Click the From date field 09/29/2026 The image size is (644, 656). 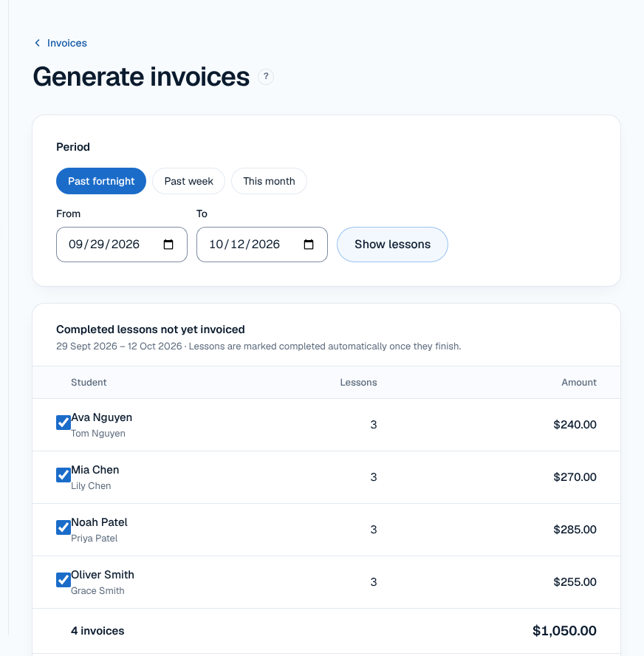point(122,245)
